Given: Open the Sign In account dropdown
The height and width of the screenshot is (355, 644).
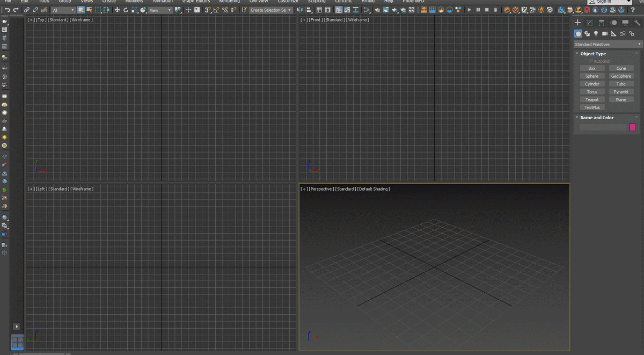Looking at the screenshot, I should (x=610, y=2).
